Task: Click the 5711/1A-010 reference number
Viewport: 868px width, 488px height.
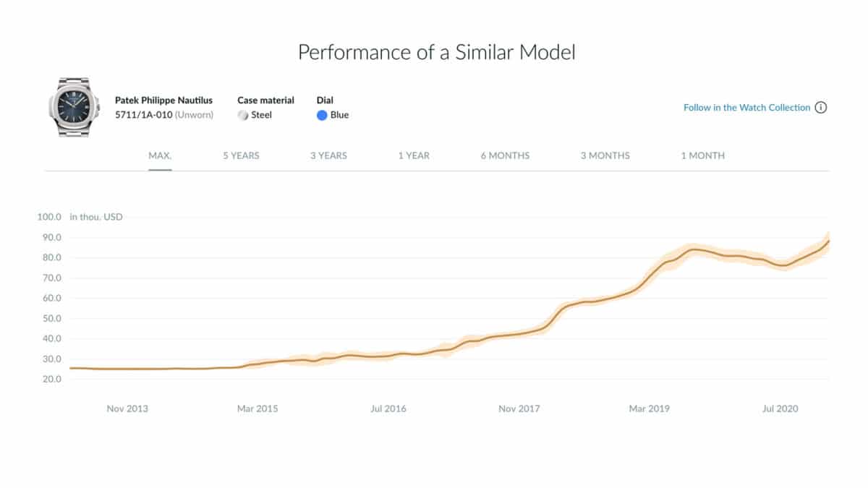Action: (x=143, y=115)
